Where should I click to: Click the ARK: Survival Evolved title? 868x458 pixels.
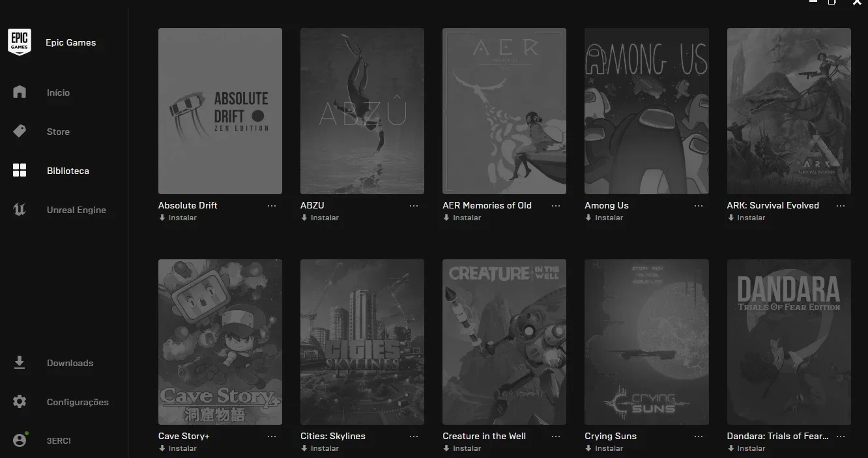pyautogui.click(x=773, y=205)
